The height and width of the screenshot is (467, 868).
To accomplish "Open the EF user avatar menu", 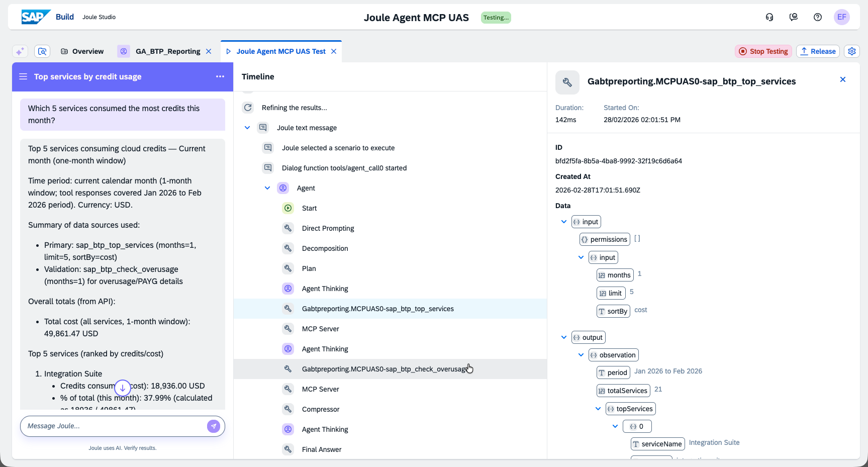I will 842,17.
